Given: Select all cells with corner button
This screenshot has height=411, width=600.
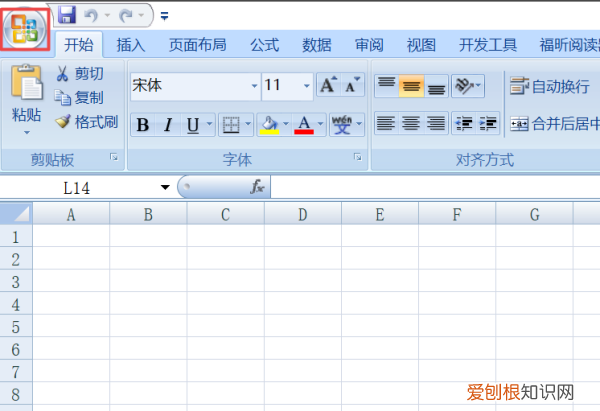Looking at the screenshot, I should pos(16,213).
